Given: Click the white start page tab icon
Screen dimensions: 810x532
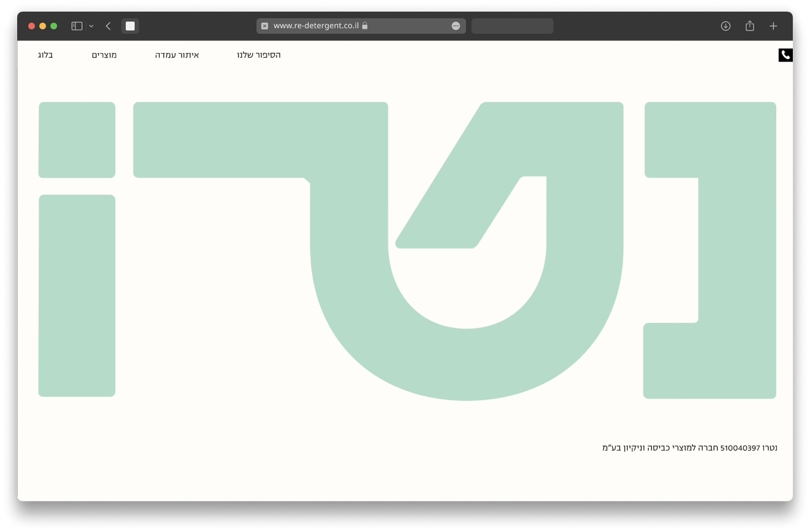Looking at the screenshot, I should (130, 26).
